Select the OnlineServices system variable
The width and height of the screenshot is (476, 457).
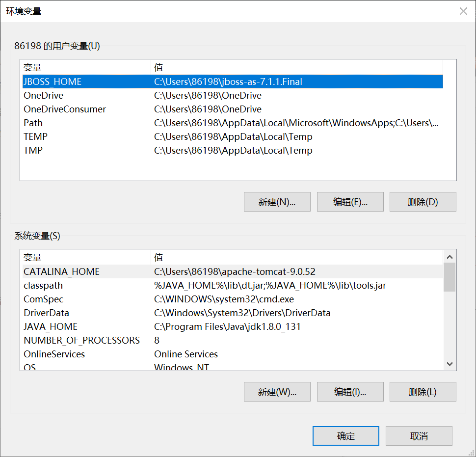coord(233,354)
